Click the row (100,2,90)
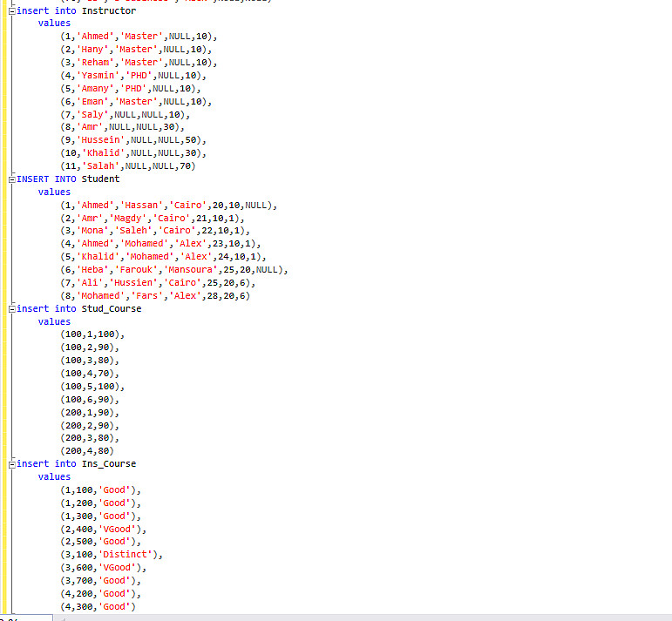The width and height of the screenshot is (672, 621). pyautogui.click(x=90, y=348)
